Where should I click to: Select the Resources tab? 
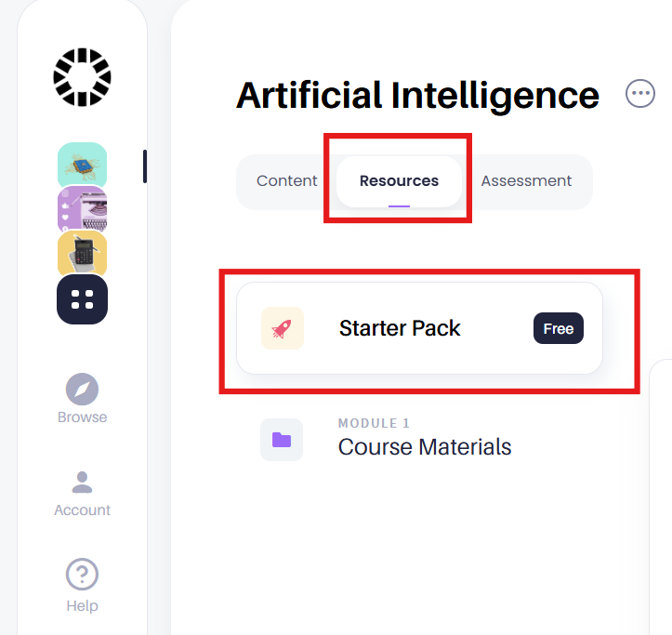pos(399,181)
